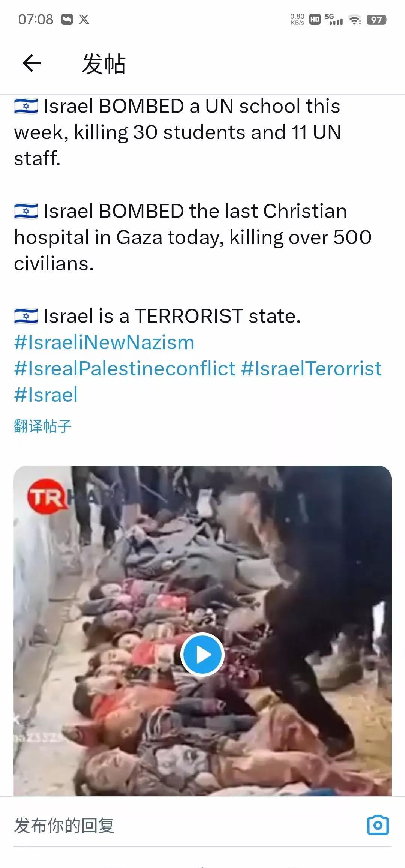Tap the 07:08 clock in status bar
The height and width of the screenshot is (868, 405).
36,19
